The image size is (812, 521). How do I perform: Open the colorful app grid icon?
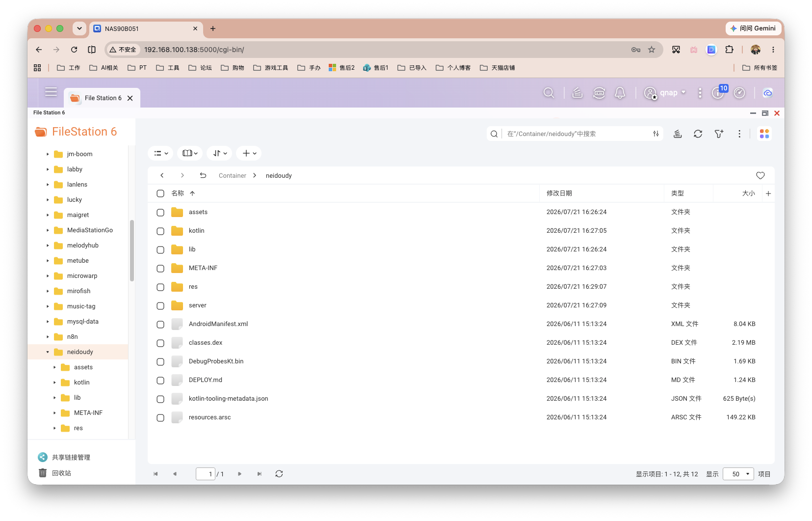coord(764,134)
